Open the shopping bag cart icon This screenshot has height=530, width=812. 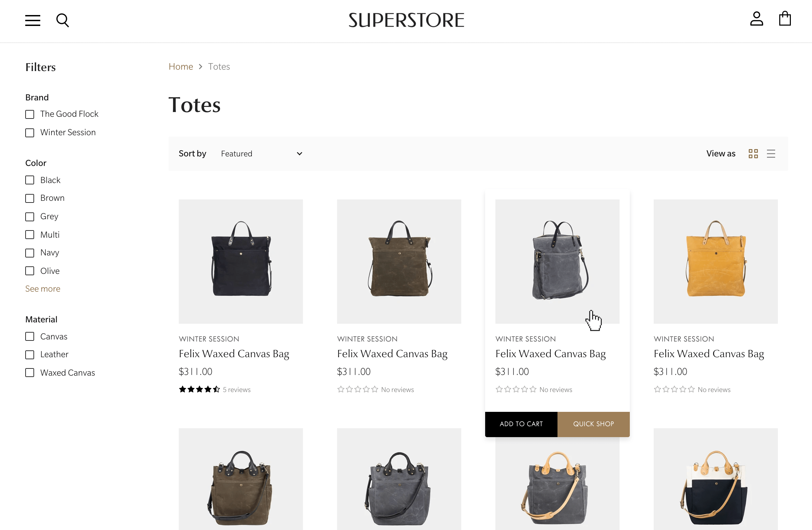(x=785, y=19)
